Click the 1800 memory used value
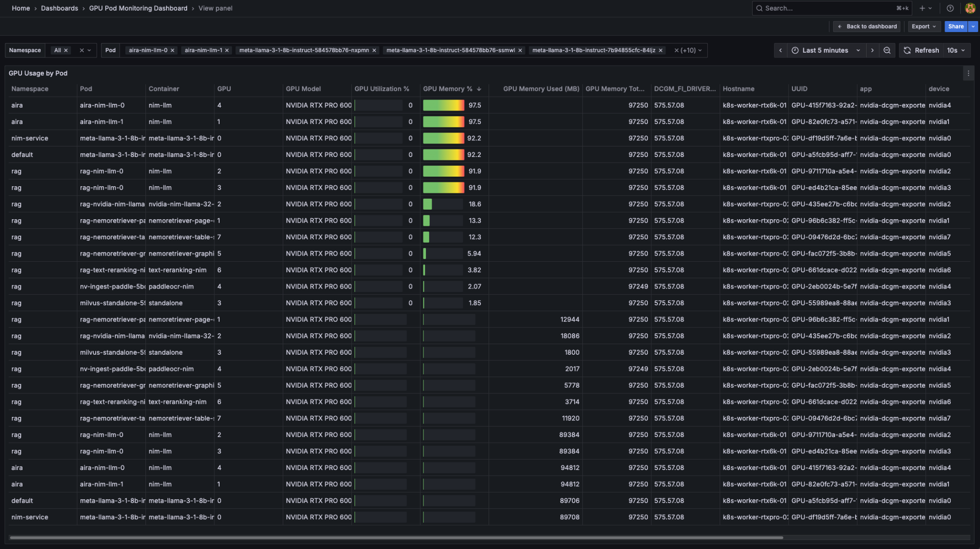Image resolution: width=980 pixels, height=549 pixels. [x=572, y=353]
